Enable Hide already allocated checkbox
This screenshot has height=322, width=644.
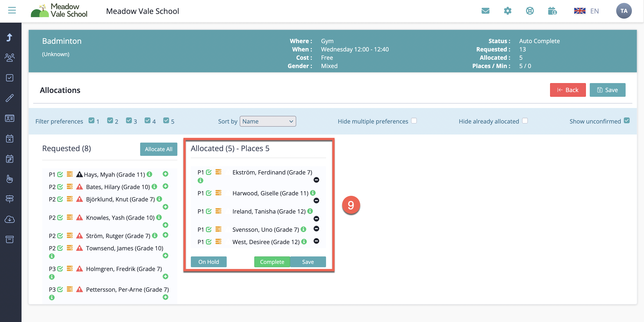pos(525,121)
